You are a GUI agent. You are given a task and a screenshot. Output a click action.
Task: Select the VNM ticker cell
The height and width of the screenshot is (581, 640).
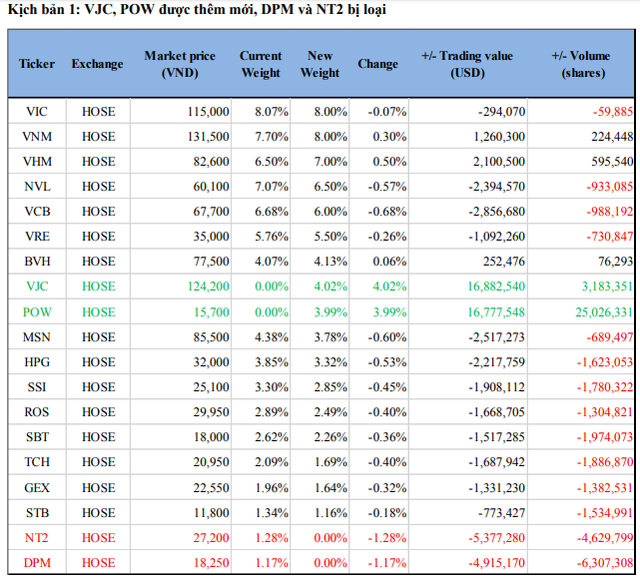click(37, 136)
